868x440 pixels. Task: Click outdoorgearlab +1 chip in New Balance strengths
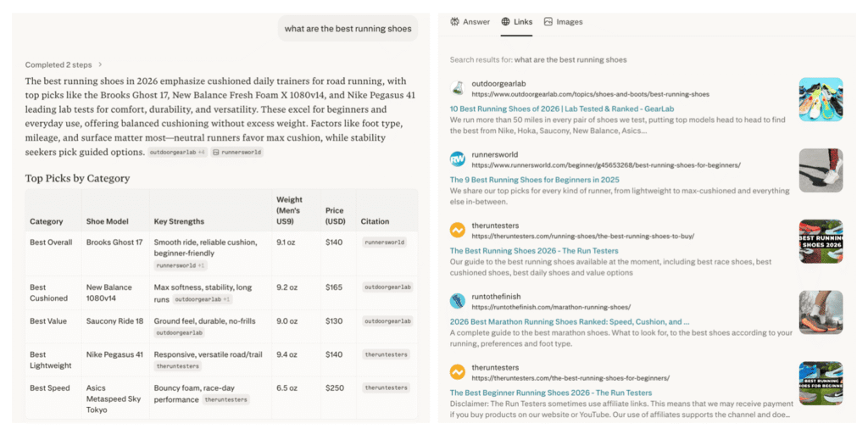(x=202, y=299)
